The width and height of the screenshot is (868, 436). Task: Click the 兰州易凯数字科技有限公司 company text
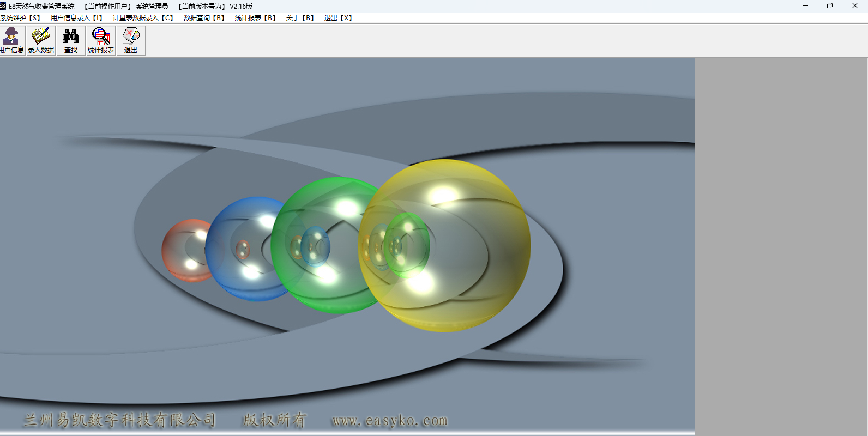pos(119,420)
